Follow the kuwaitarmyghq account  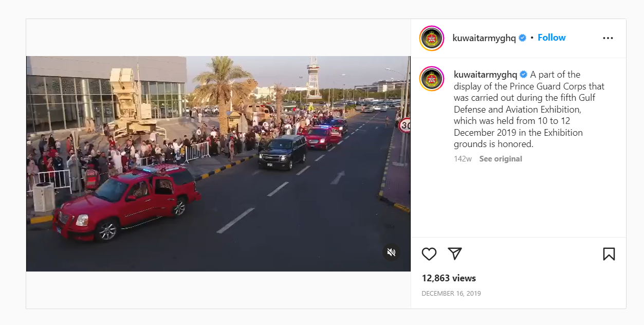551,38
